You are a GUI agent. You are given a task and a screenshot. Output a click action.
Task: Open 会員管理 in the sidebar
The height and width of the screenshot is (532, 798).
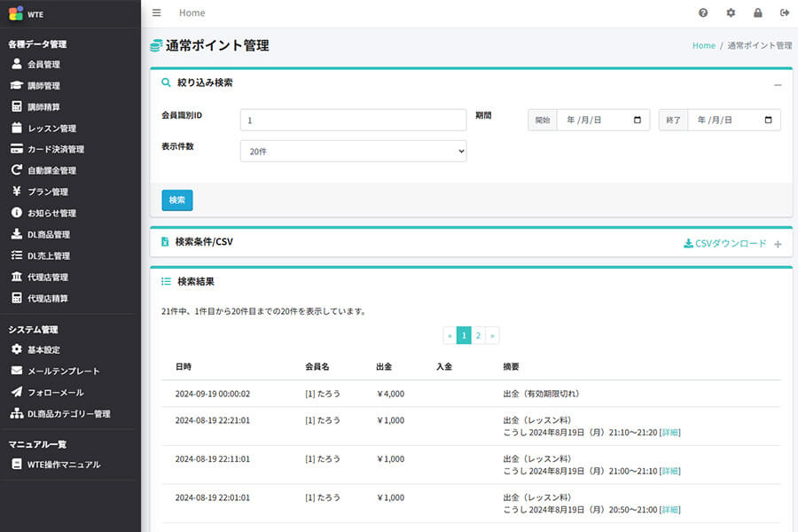pos(43,65)
